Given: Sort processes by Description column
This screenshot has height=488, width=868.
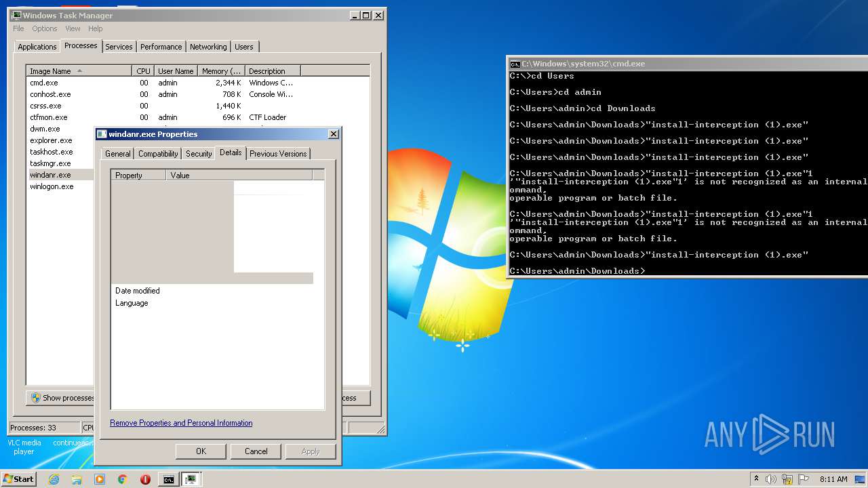Looking at the screenshot, I should click(273, 71).
